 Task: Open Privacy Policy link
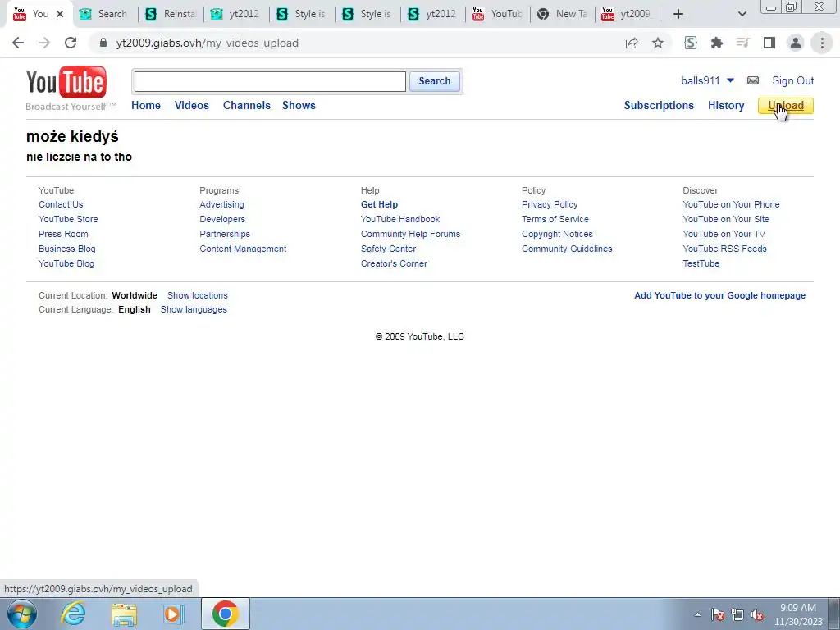tap(550, 204)
